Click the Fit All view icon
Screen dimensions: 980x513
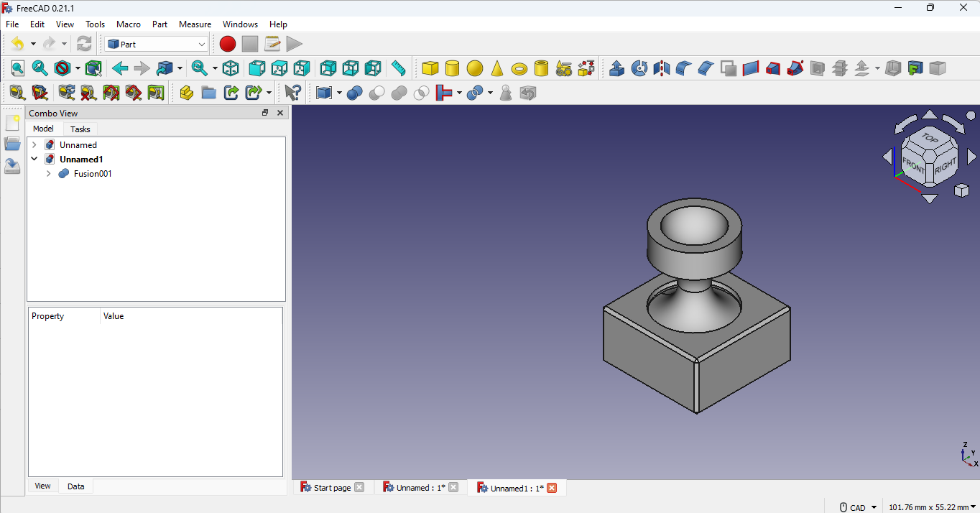[17, 68]
